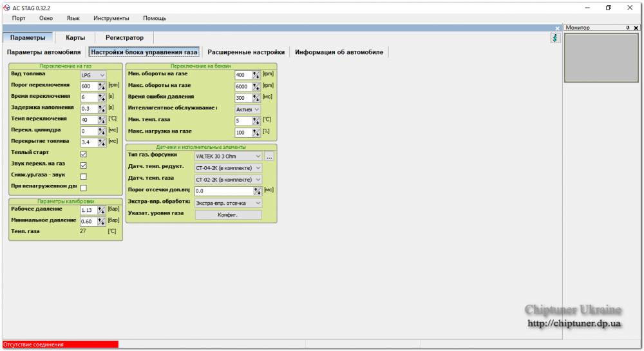Viewport: 644px width, 351px height.
Task: Adjust Макс. нагрузка на газе spinner
Action: (256, 133)
